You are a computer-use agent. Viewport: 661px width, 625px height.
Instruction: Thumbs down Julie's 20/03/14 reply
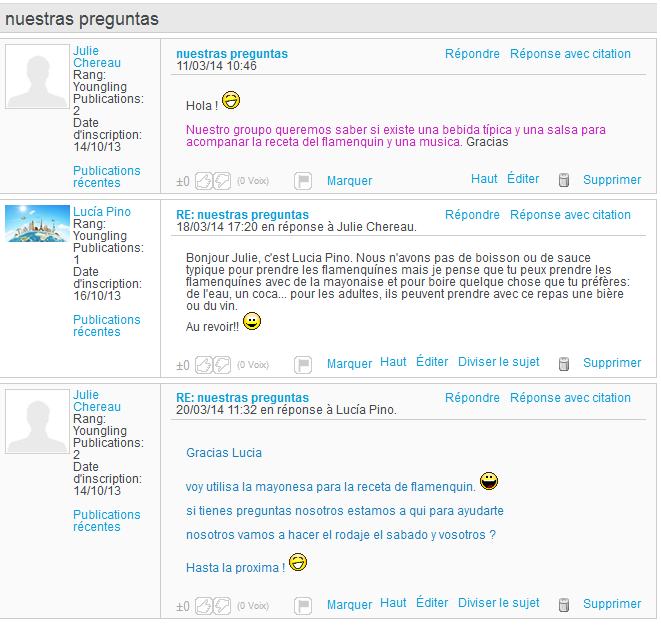(222, 606)
